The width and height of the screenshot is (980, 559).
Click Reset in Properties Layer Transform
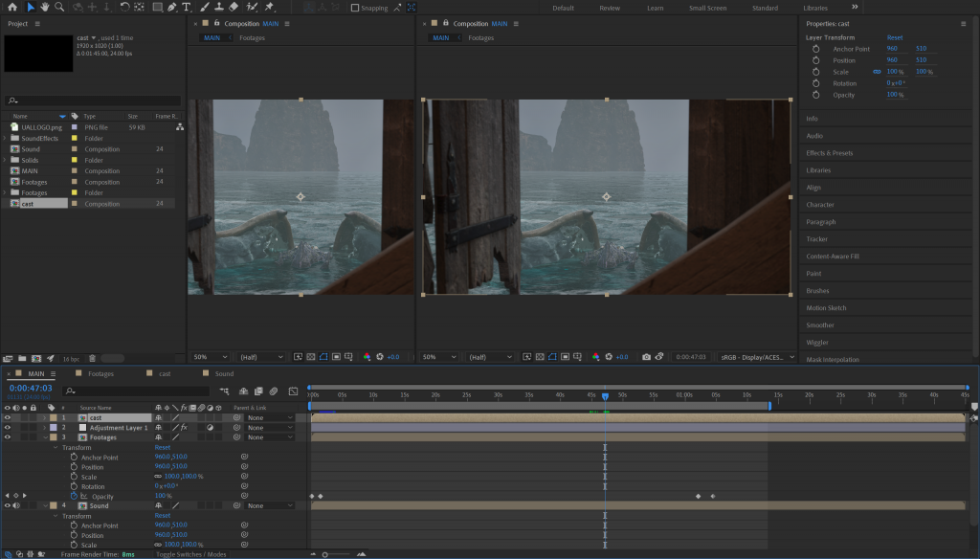coord(895,37)
